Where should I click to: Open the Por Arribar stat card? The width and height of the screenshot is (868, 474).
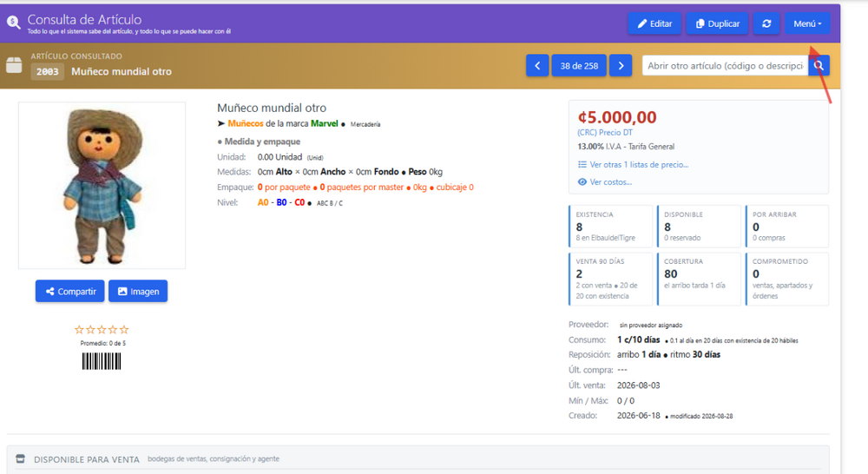coord(786,226)
